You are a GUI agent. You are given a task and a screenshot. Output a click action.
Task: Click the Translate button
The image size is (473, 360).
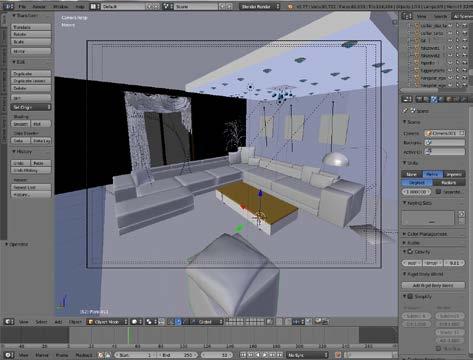click(x=31, y=27)
